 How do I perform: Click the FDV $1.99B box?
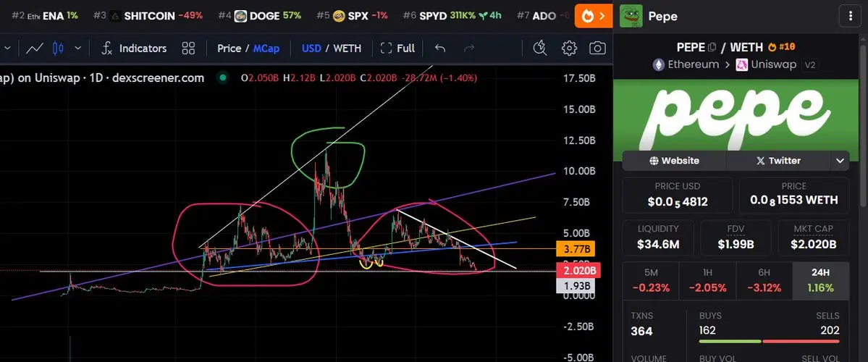(736, 237)
